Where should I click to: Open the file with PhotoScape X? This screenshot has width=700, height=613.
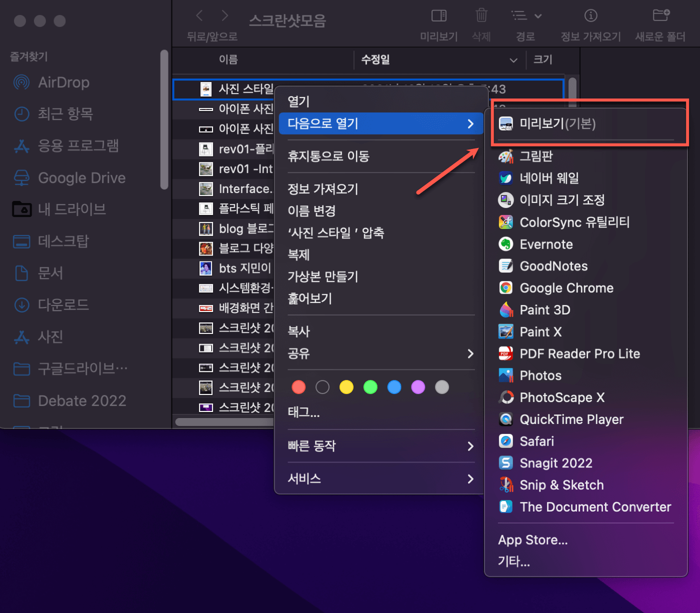(x=586, y=397)
